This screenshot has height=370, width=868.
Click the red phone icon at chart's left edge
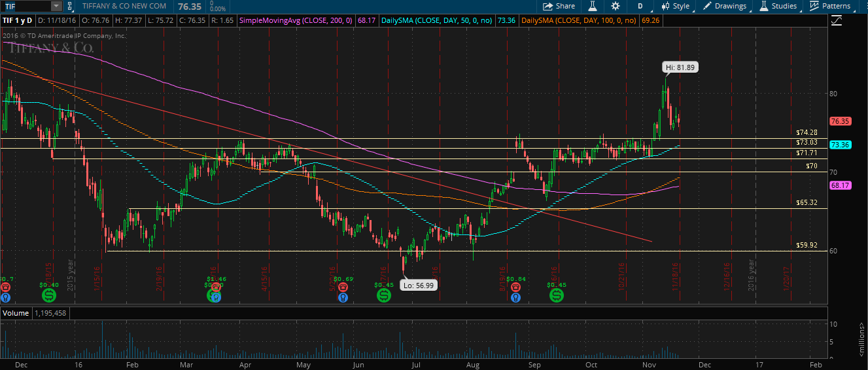(x=5, y=287)
